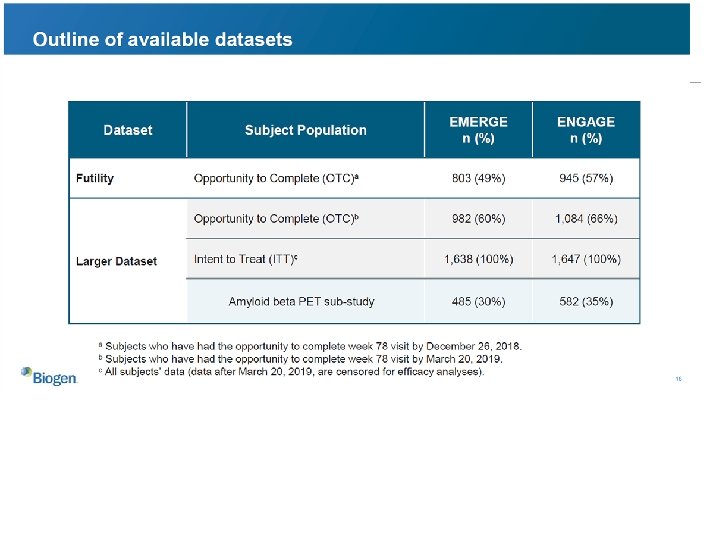Click the ENGAGE value 945 (57%)
The image size is (720, 540).
pyautogui.click(x=586, y=178)
